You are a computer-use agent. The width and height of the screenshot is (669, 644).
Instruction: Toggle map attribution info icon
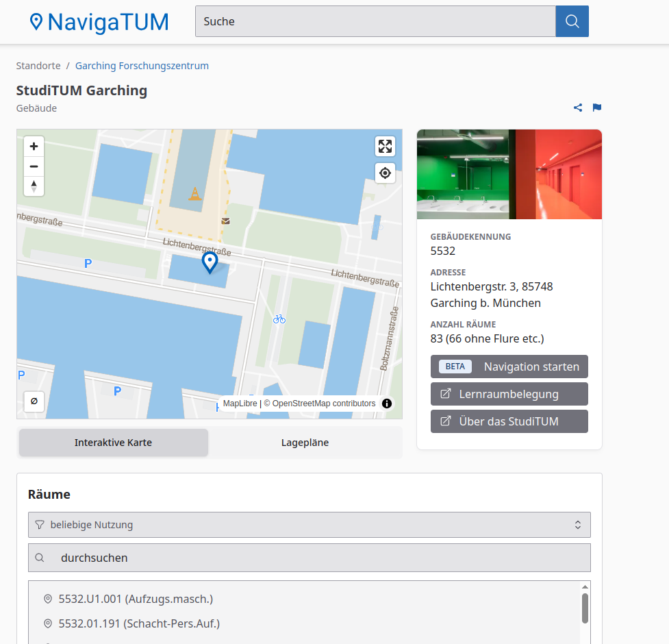coord(387,404)
